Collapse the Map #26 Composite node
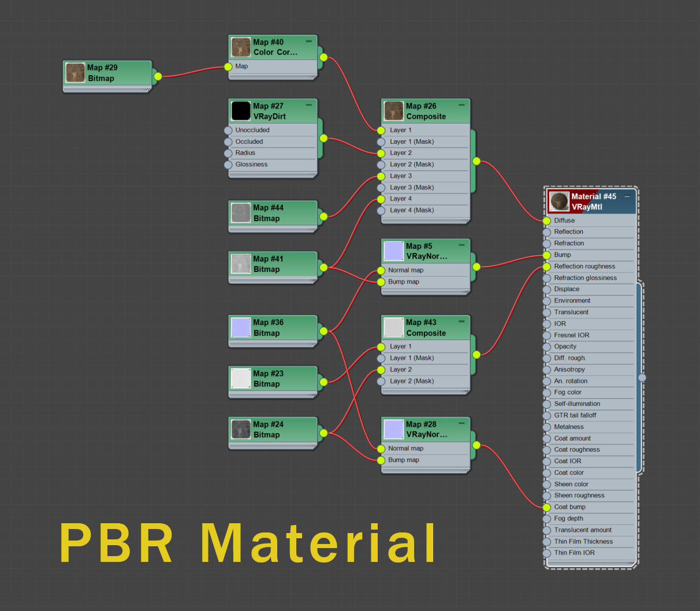The width and height of the screenshot is (700, 611). pos(461,105)
